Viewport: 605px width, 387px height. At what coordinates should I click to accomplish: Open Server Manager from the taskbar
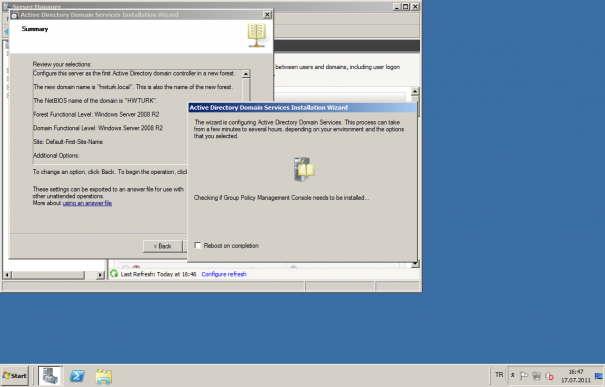click(x=50, y=376)
